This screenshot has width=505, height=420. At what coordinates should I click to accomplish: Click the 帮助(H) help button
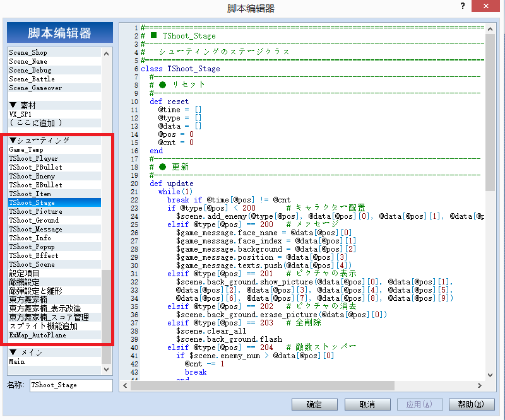tap(471, 405)
